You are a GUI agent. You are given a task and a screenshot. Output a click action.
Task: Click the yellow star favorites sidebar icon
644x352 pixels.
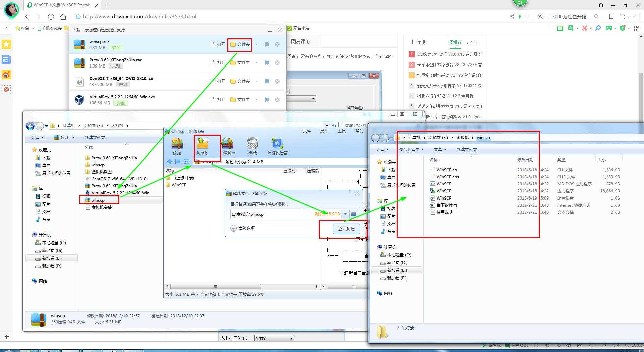[x=6, y=44]
